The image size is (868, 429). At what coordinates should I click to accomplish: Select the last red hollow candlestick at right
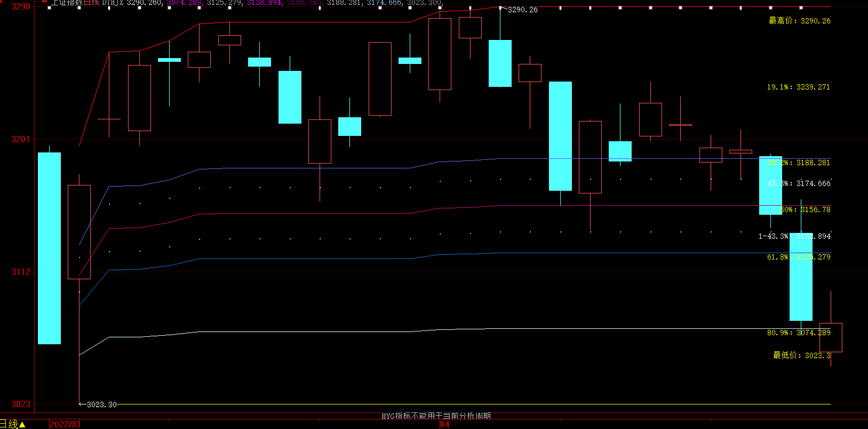(831, 337)
